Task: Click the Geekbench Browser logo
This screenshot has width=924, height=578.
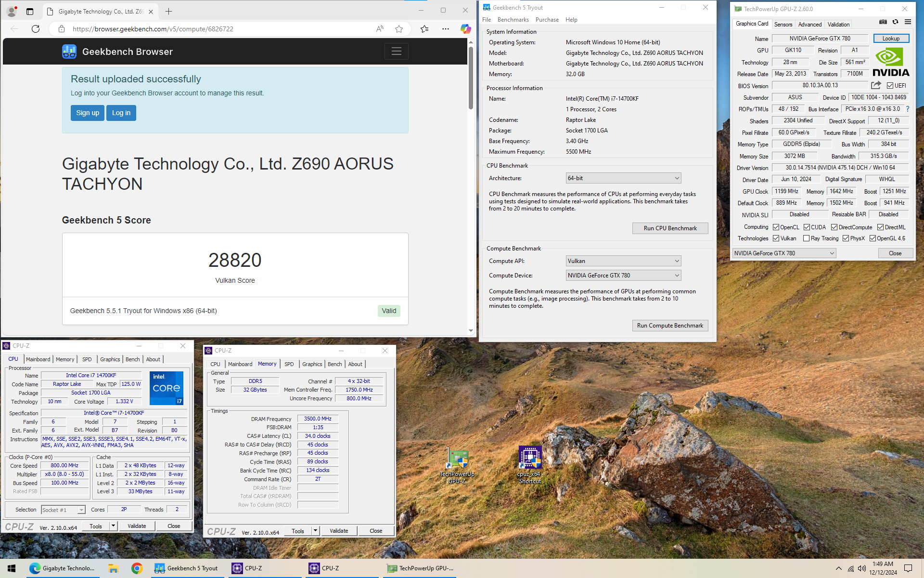Action: (69, 52)
